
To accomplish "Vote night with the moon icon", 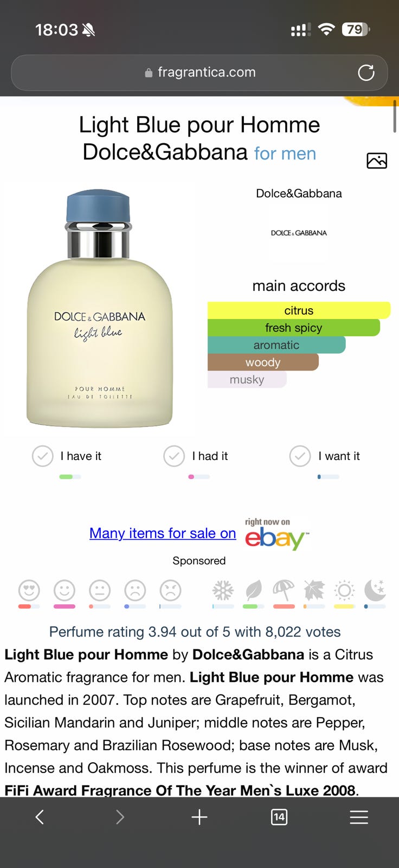I will coord(375,590).
